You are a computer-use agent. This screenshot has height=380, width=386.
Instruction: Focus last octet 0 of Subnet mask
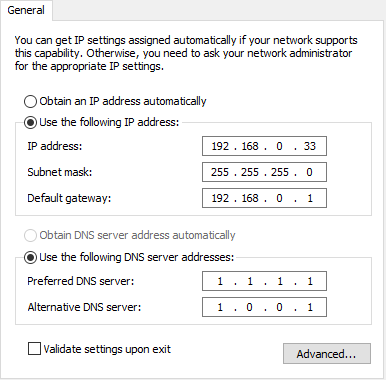coord(309,172)
